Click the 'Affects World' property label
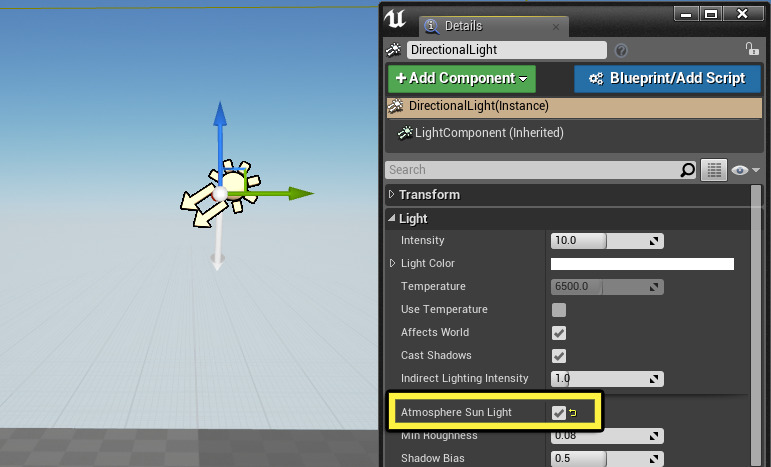This screenshot has width=771, height=467. click(435, 332)
